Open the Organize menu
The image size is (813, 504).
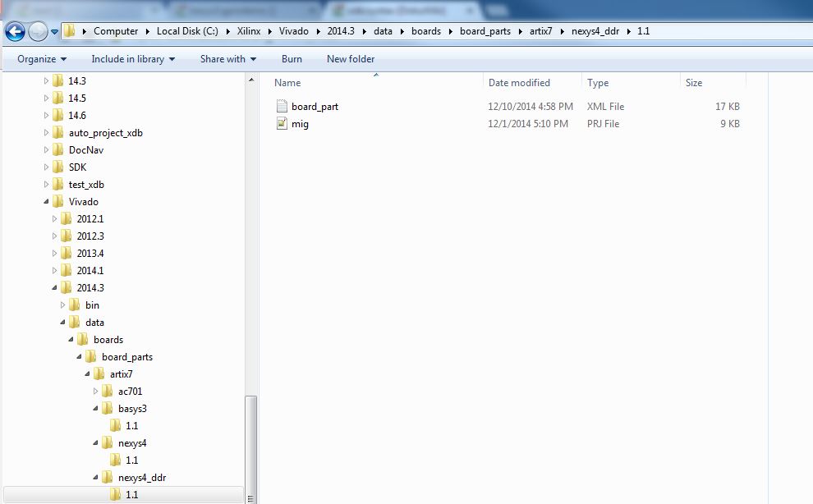pyautogui.click(x=42, y=59)
